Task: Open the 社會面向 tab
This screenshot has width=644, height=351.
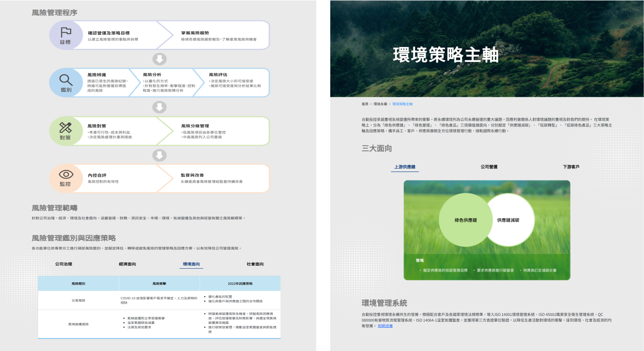Action: coord(255,264)
